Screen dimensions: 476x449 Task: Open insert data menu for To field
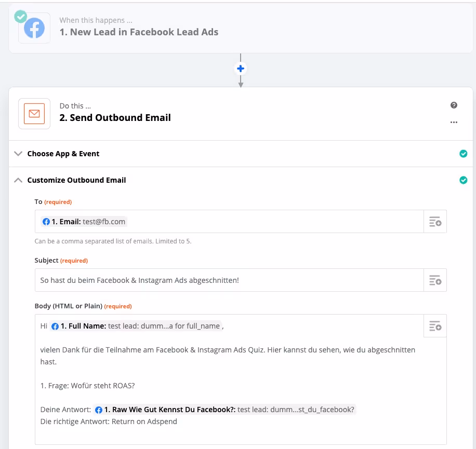click(435, 222)
